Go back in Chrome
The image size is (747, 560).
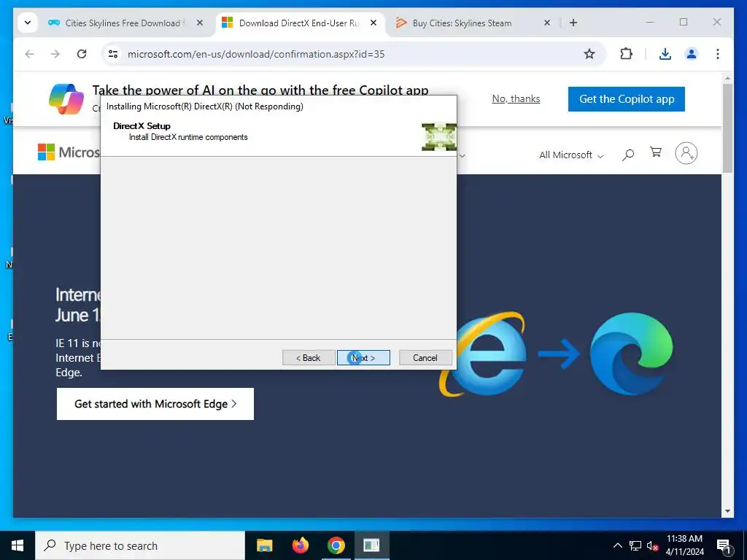[x=29, y=54]
